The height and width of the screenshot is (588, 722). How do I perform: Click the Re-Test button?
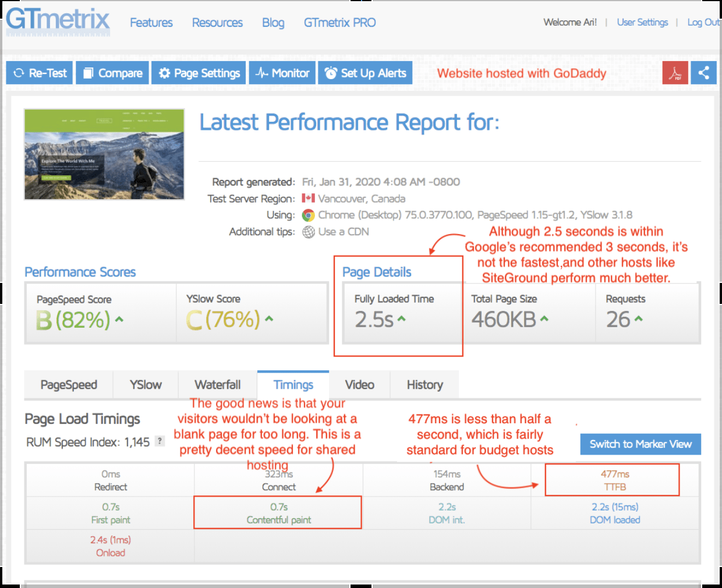point(40,73)
